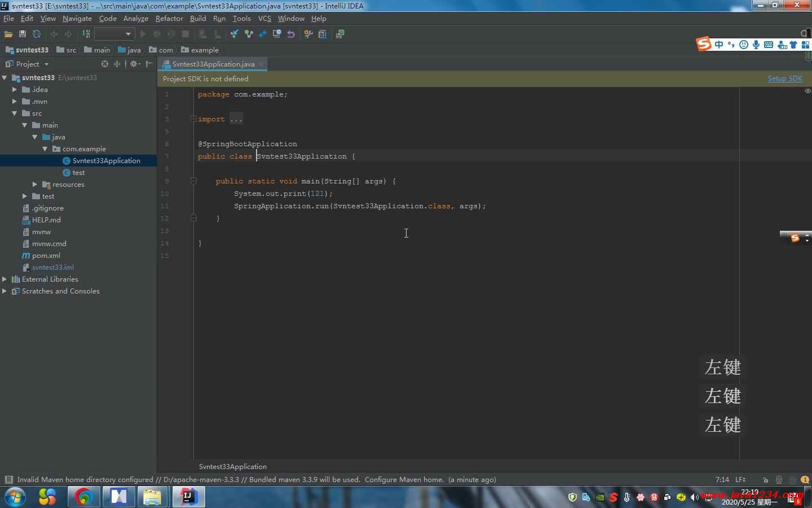Click the java breadcrumb in navigation bar

pyautogui.click(x=130, y=50)
